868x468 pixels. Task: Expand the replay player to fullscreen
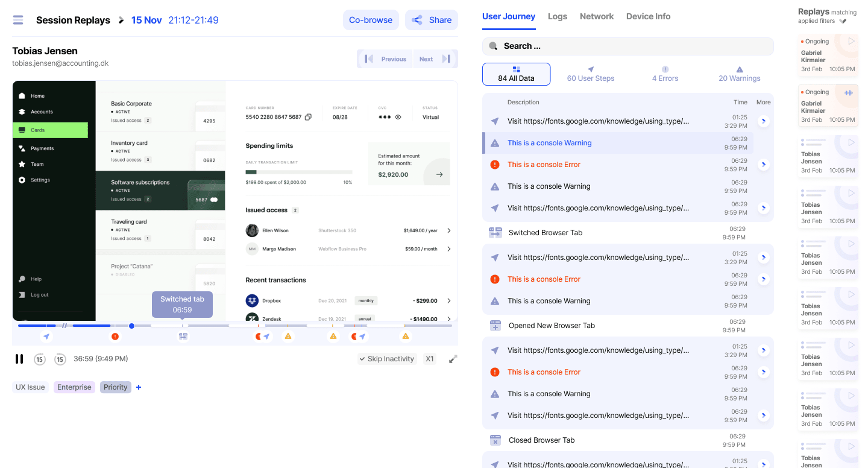(453, 359)
